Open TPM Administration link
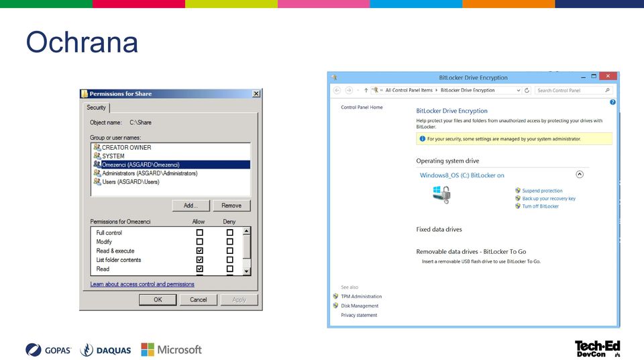 click(361, 296)
